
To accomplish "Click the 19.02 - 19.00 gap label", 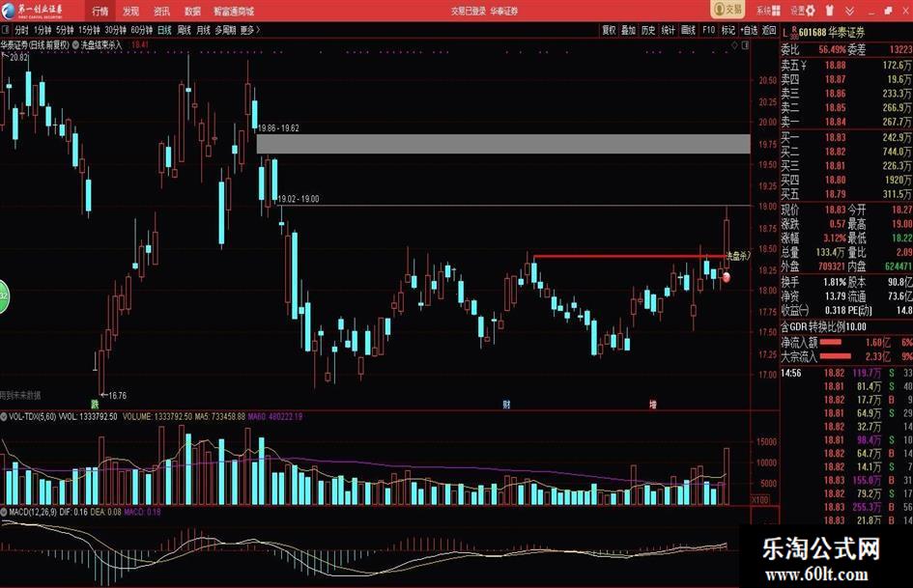I will [x=299, y=199].
